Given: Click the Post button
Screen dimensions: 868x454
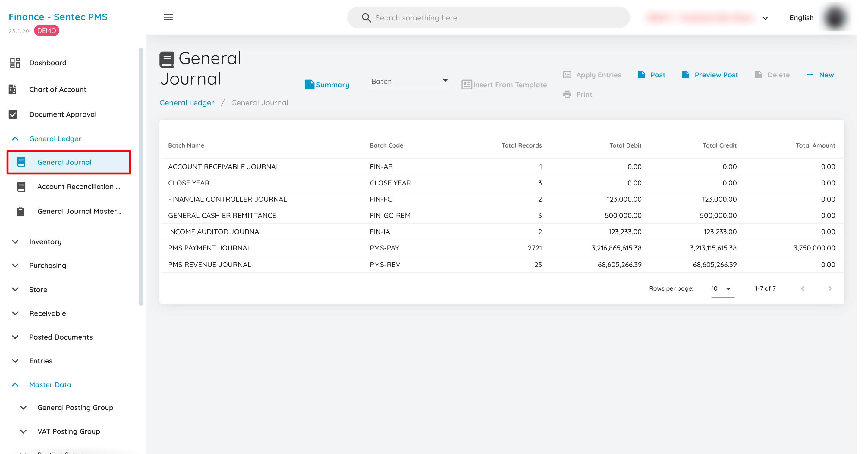Looking at the screenshot, I should point(651,75).
